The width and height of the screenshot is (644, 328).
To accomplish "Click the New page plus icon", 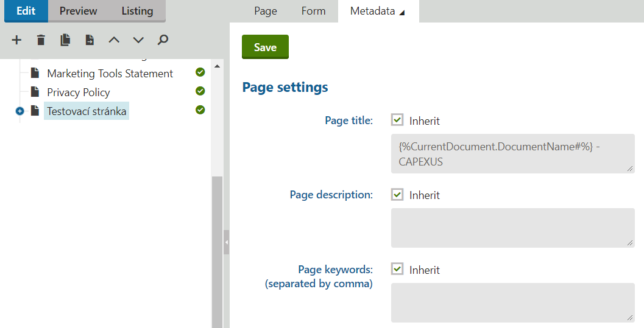I will pyautogui.click(x=16, y=40).
